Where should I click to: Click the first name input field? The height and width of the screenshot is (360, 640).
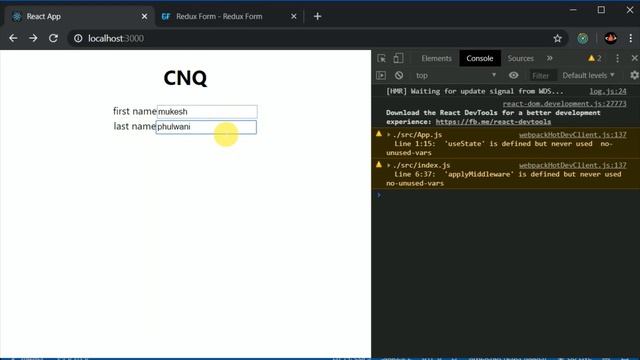207,111
